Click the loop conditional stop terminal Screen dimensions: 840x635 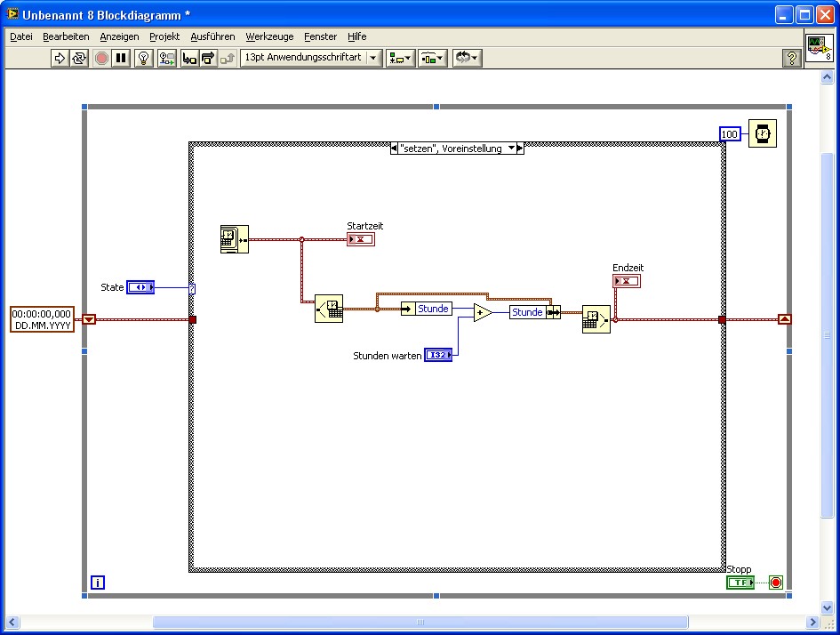(776, 583)
